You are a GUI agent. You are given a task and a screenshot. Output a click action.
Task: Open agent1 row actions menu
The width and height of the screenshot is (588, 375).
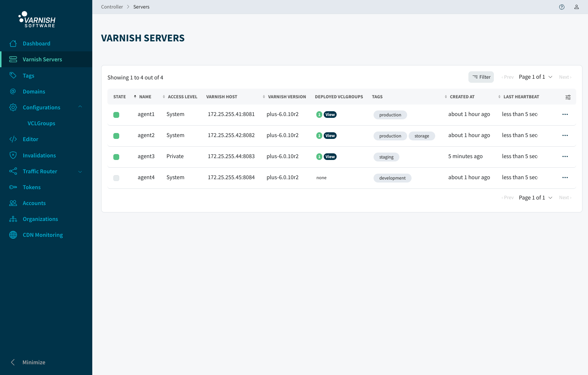click(x=565, y=115)
